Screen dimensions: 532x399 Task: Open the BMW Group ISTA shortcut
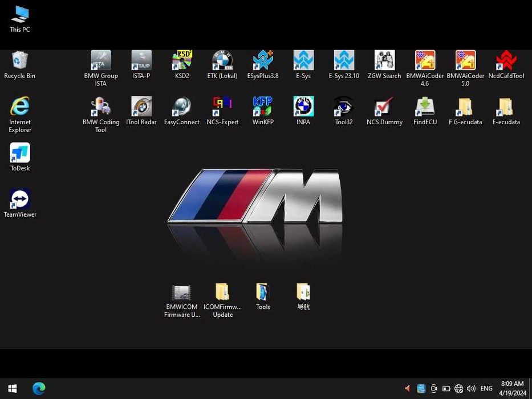101,60
